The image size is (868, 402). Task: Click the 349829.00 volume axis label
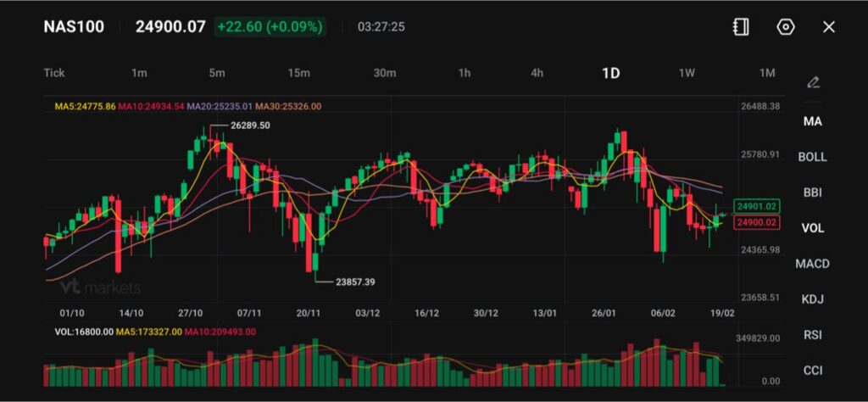758,338
